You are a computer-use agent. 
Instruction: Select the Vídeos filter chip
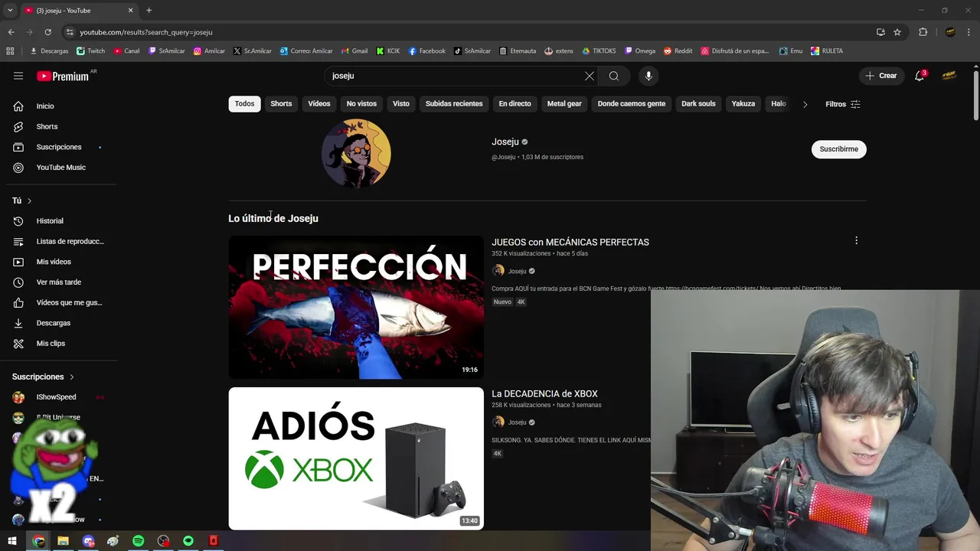click(319, 104)
